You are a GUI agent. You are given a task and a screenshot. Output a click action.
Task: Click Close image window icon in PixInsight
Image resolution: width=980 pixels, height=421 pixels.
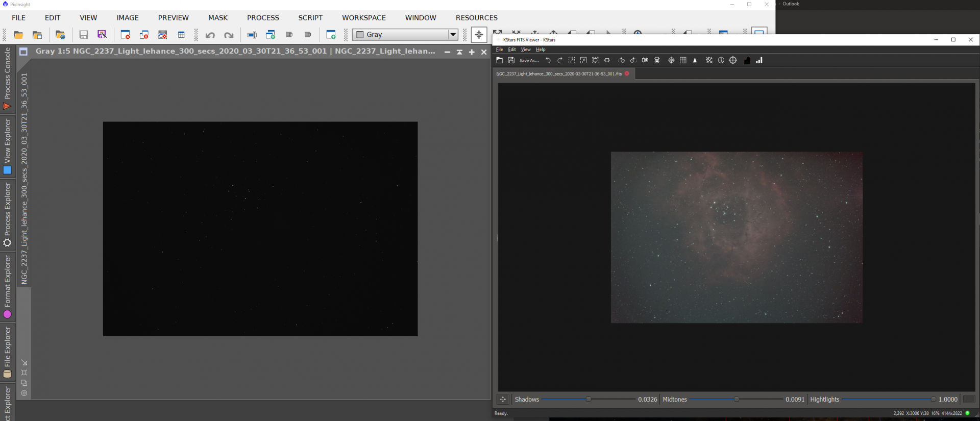coord(125,35)
